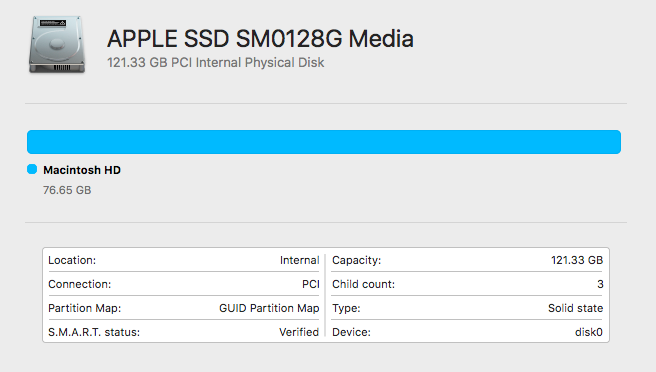Click the child count value 3
The height and width of the screenshot is (372, 656).
pos(600,284)
